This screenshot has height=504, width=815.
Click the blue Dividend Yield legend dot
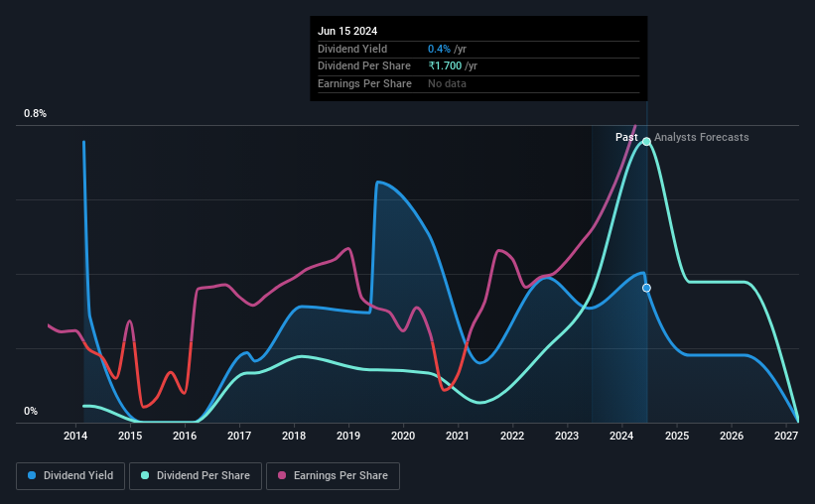tap(32, 475)
